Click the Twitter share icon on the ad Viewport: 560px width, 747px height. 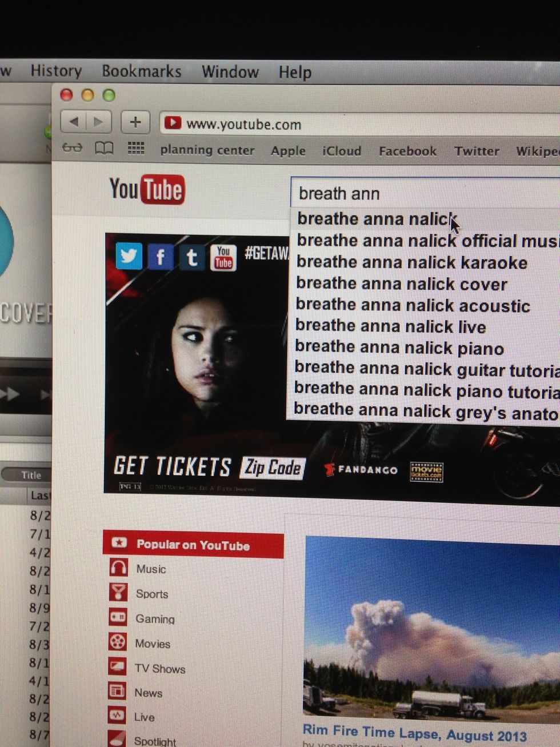pos(130,258)
